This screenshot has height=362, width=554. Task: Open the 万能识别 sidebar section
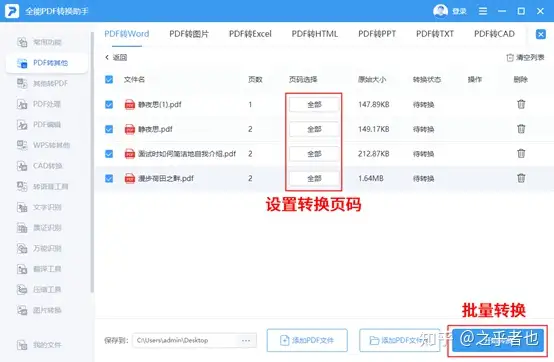click(x=39, y=248)
